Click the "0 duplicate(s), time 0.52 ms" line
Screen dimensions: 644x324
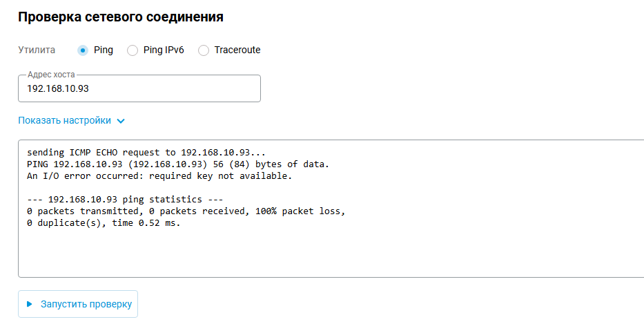pos(104,224)
